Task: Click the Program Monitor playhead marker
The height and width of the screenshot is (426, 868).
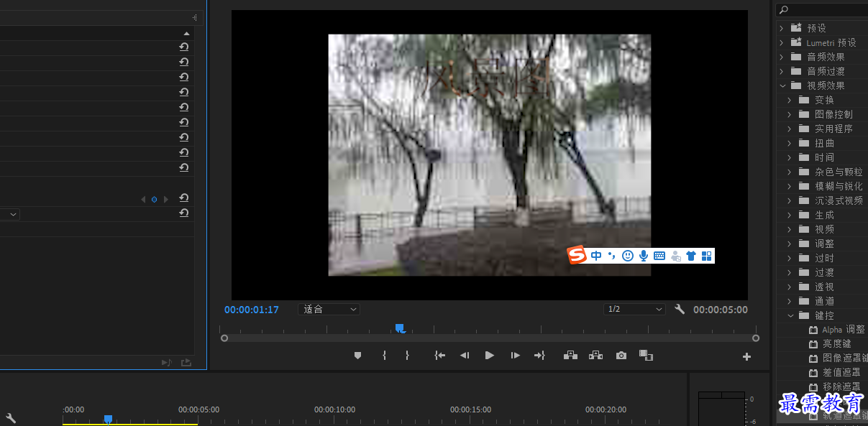Action: point(400,328)
